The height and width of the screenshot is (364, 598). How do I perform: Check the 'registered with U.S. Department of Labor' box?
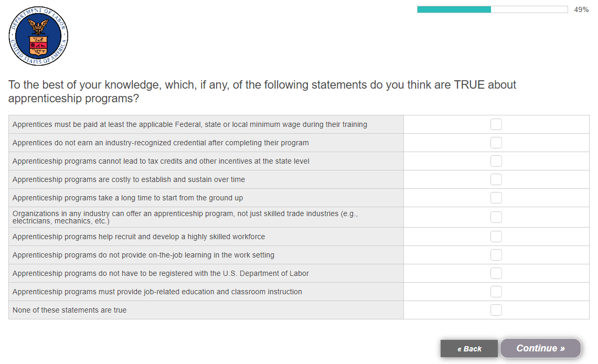pos(496,273)
